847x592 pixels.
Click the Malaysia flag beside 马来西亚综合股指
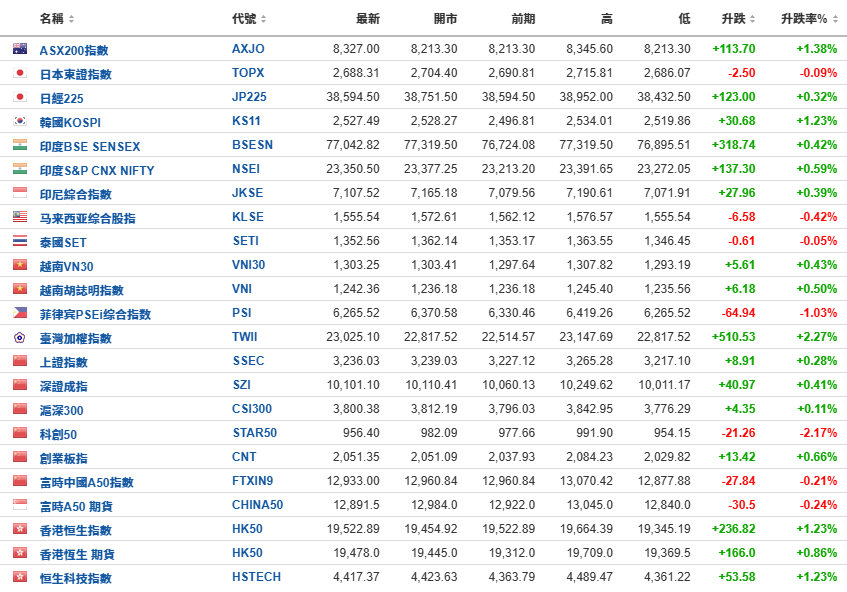[x=19, y=217]
